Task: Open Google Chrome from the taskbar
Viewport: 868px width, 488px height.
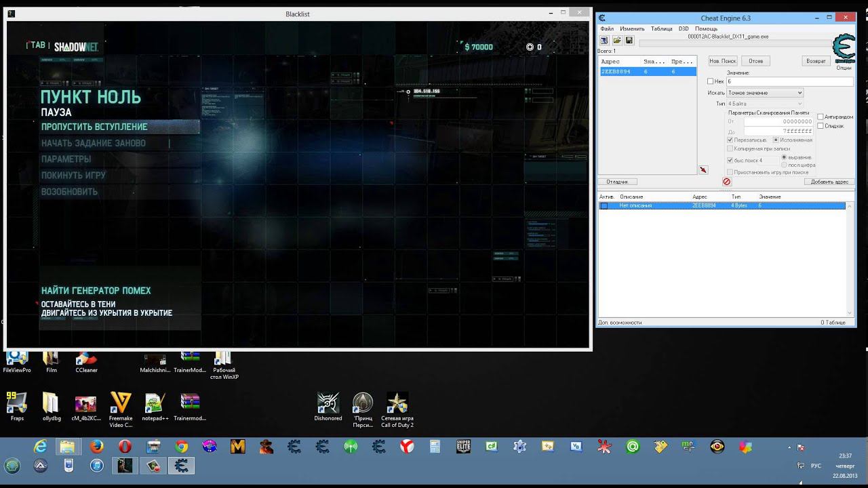Action: coord(181,447)
